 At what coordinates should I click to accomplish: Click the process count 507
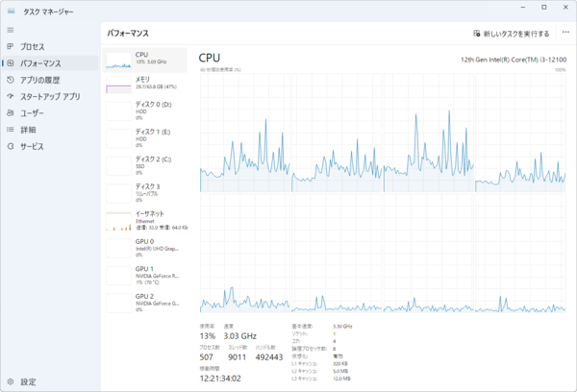click(x=207, y=357)
